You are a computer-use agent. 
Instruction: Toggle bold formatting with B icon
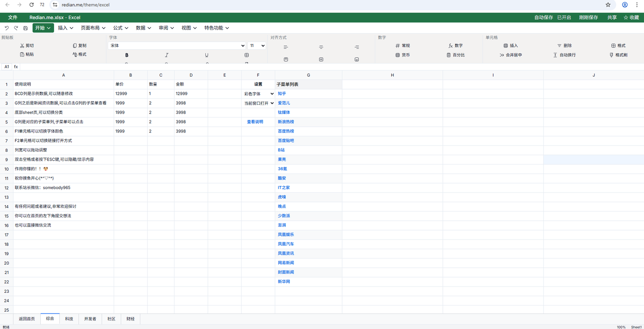(127, 55)
